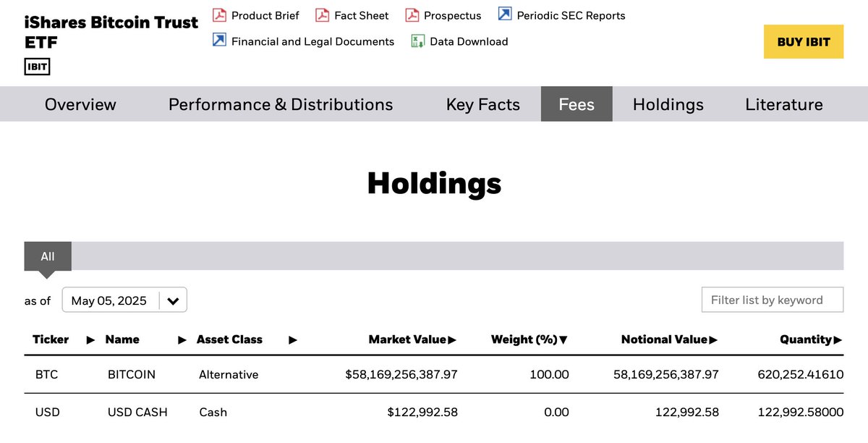Select the Literature navigation link

(783, 104)
